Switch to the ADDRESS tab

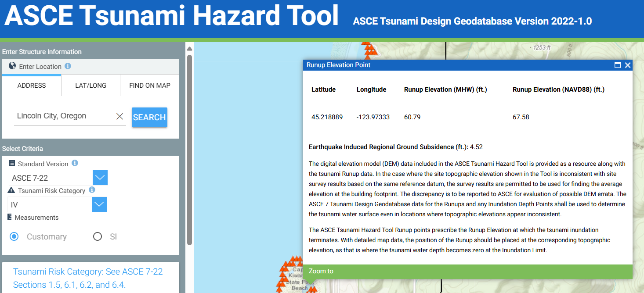pos(32,86)
